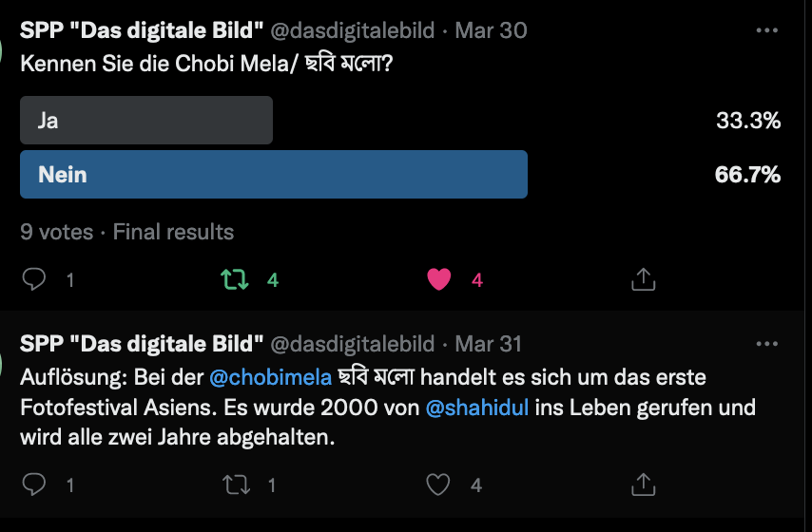Share the Auflösung tweet
This screenshot has width=812, height=532.
point(643,484)
